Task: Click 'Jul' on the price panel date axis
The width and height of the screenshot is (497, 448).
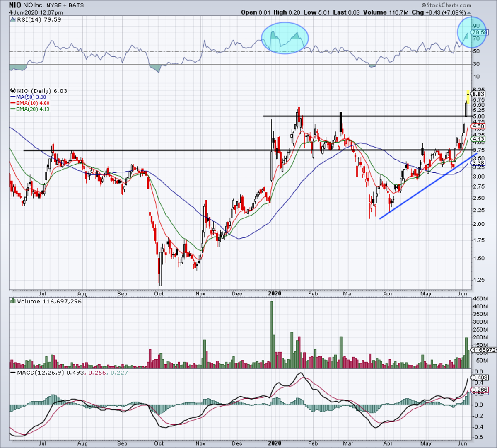Action: [x=42, y=294]
